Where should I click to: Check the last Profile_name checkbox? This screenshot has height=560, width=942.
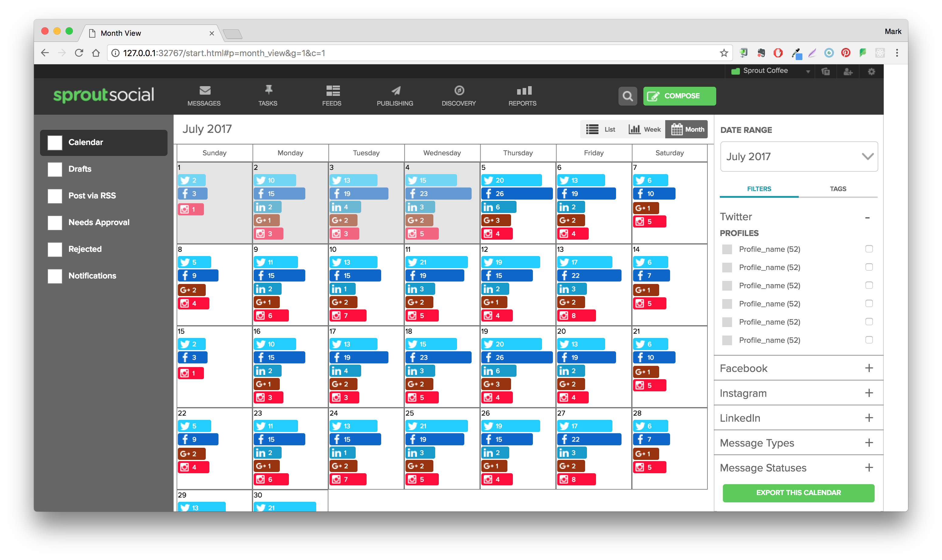pos(869,340)
